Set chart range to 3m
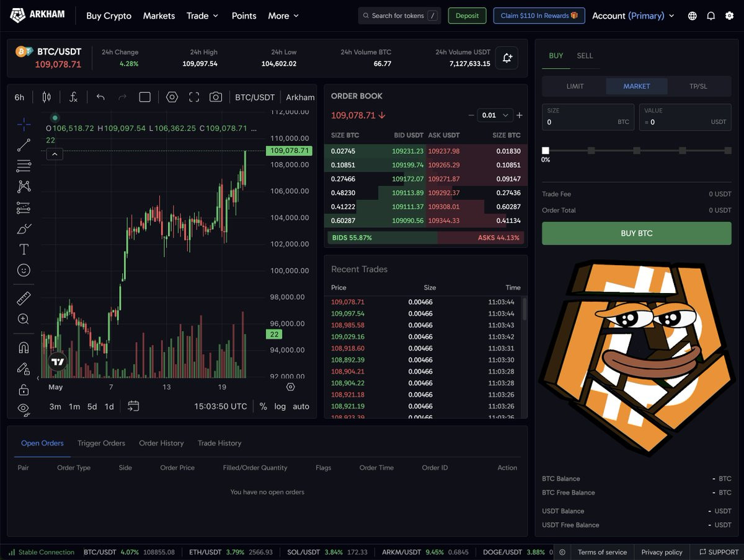The image size is (744, 560). [x=55, y=406]
